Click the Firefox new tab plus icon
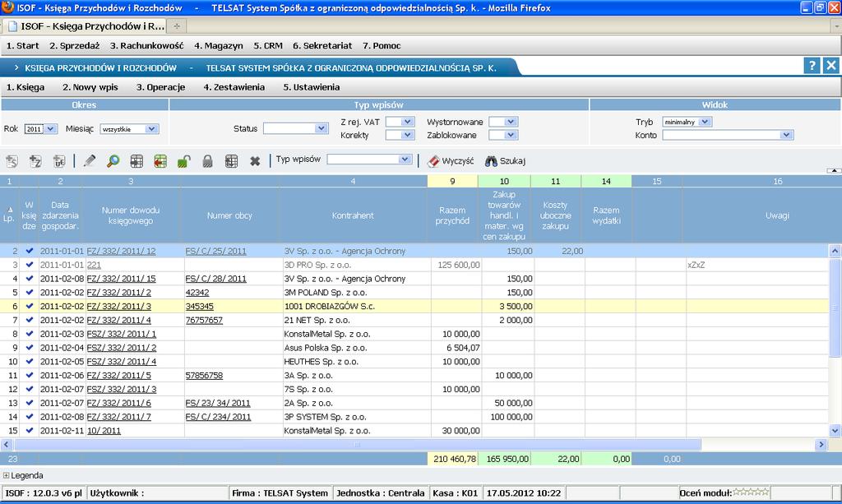The height and width of the screenshot is (504, 842). click(x=177, y=25)
